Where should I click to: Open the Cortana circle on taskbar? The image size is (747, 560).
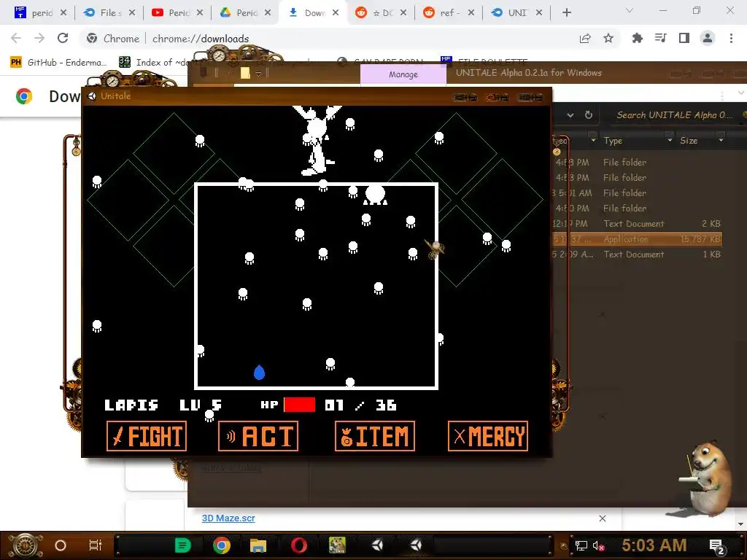[60, 545]
